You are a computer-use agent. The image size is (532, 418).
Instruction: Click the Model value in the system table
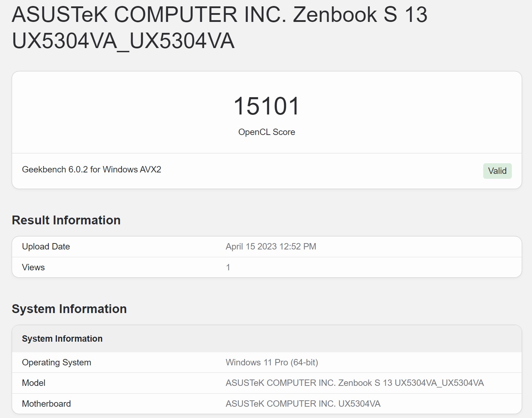coord(355,383)
